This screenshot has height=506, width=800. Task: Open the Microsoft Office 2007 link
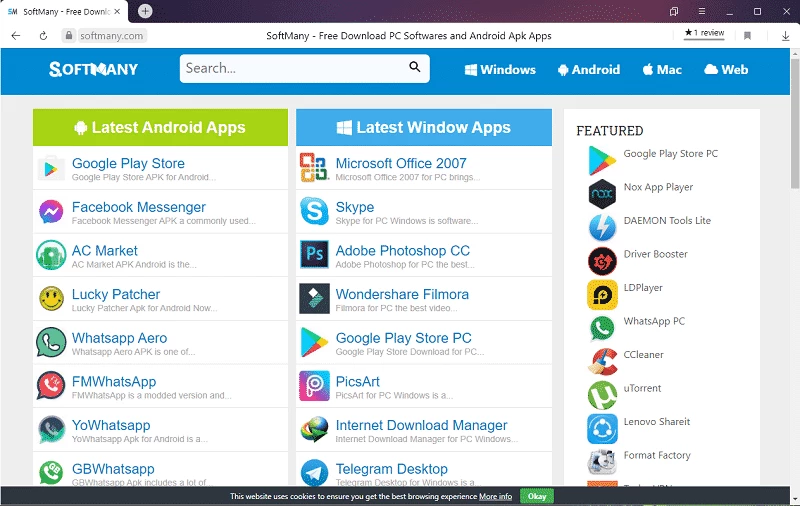pos(400,163)
